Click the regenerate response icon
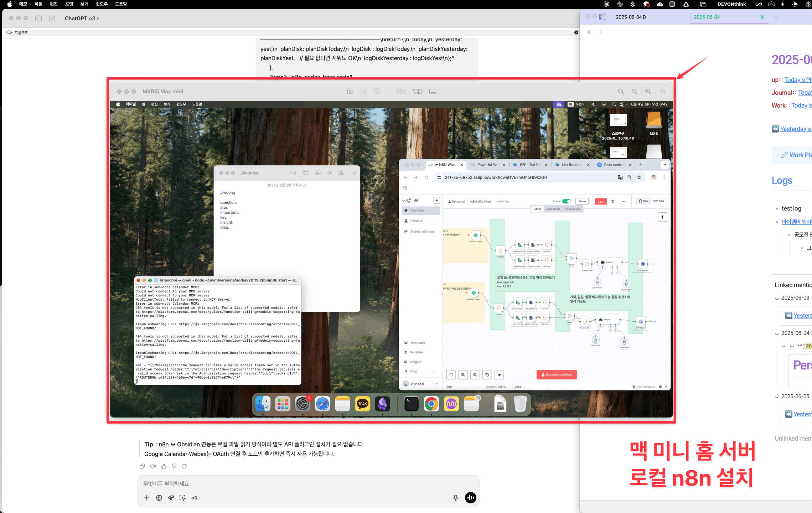Image resolution: width=812 pixels, height=513 pixels. [x=184, y=466]
